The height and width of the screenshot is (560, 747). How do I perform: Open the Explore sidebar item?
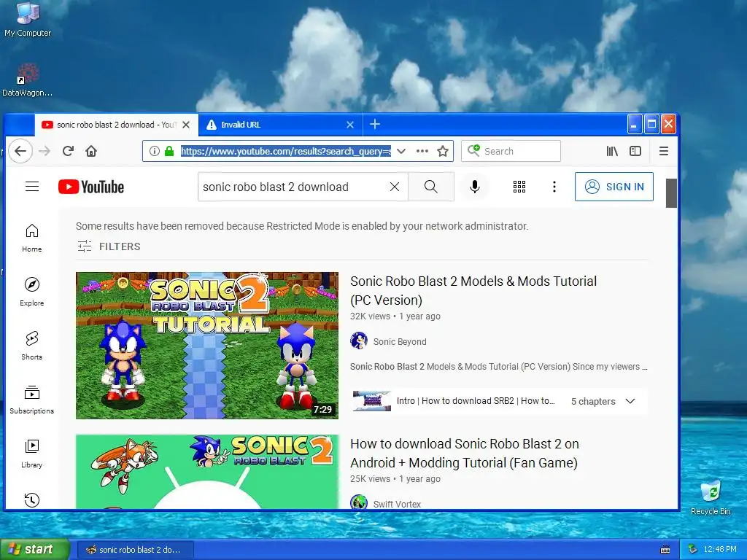pos(32,292)
